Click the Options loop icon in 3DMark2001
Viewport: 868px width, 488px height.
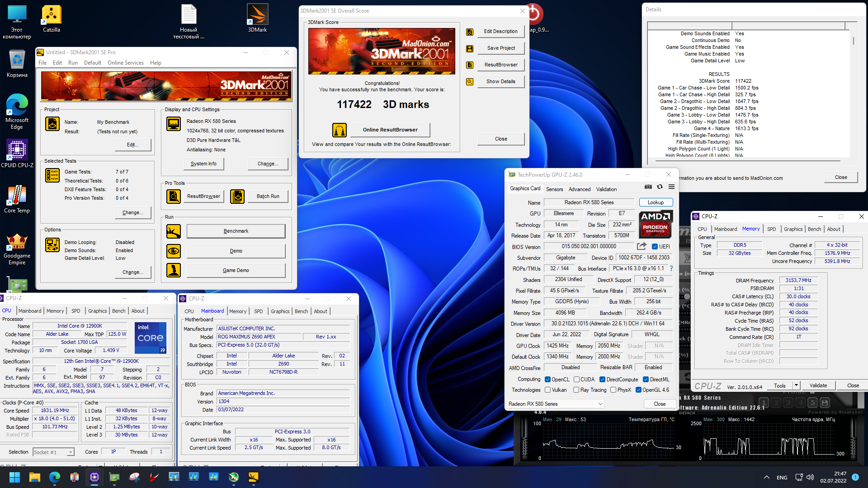click(x=52, y=245)
